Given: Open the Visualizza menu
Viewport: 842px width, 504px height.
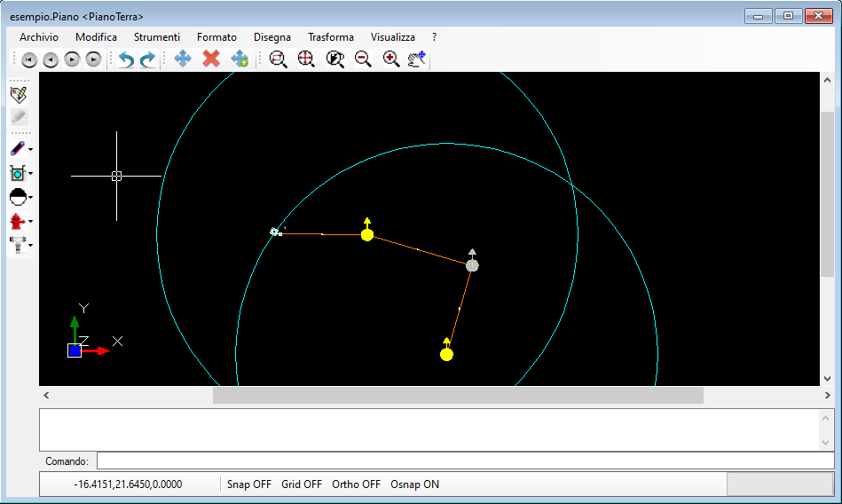Looking at the screenshot, I should point(392,37).
